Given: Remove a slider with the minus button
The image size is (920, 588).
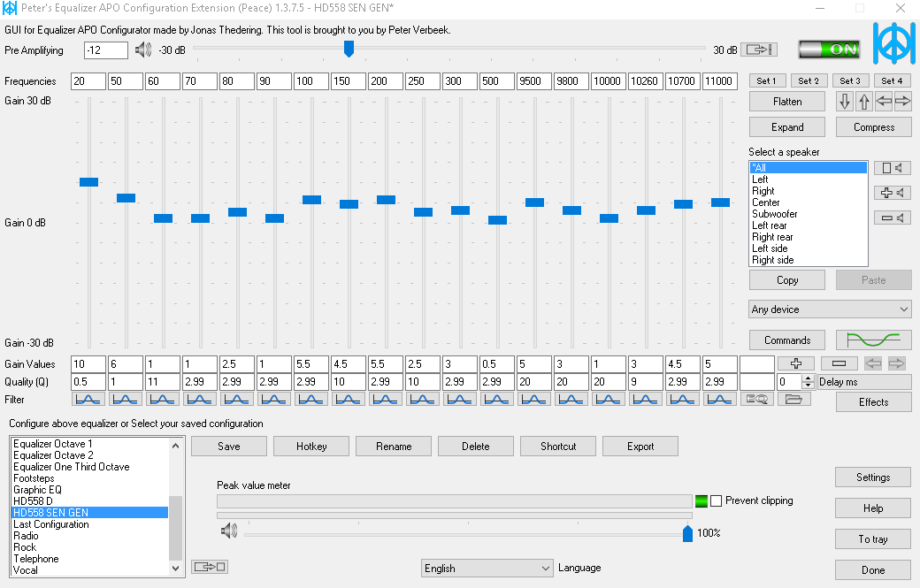Looking at the screenshot, I should [x=839, y=363].
